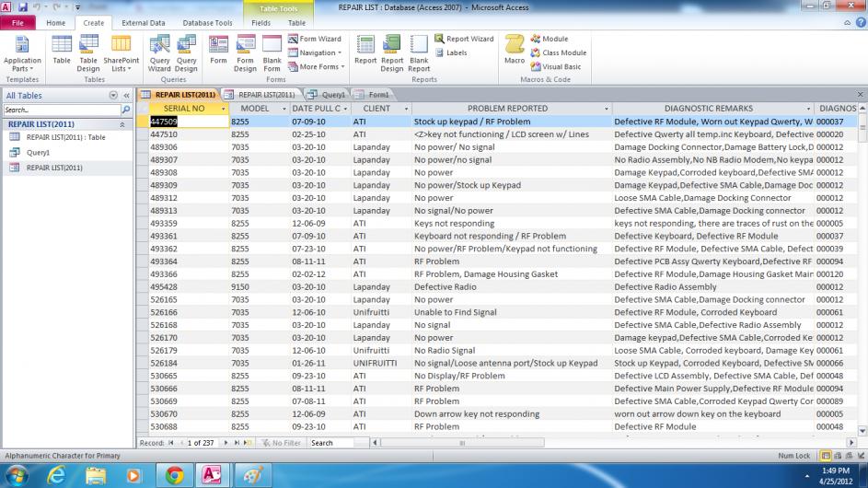
Task: Click the Labels report icon
Action: coord(451,52)
